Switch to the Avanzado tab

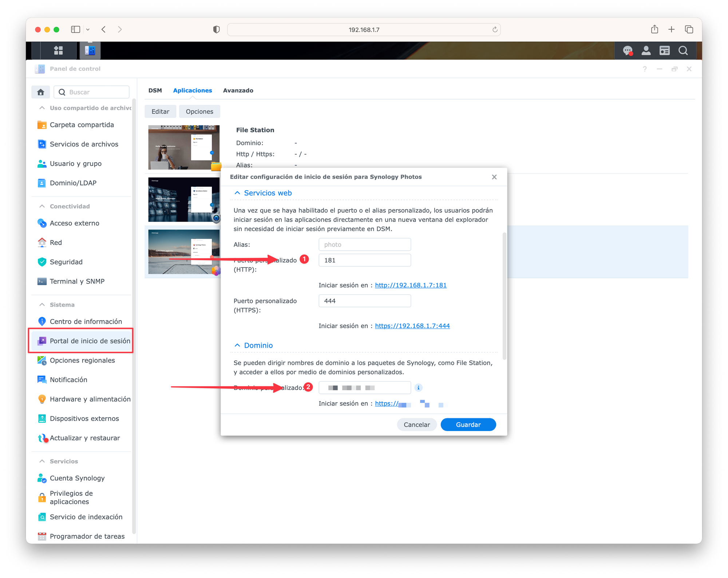pyautogui.click(x=238, y=91)
